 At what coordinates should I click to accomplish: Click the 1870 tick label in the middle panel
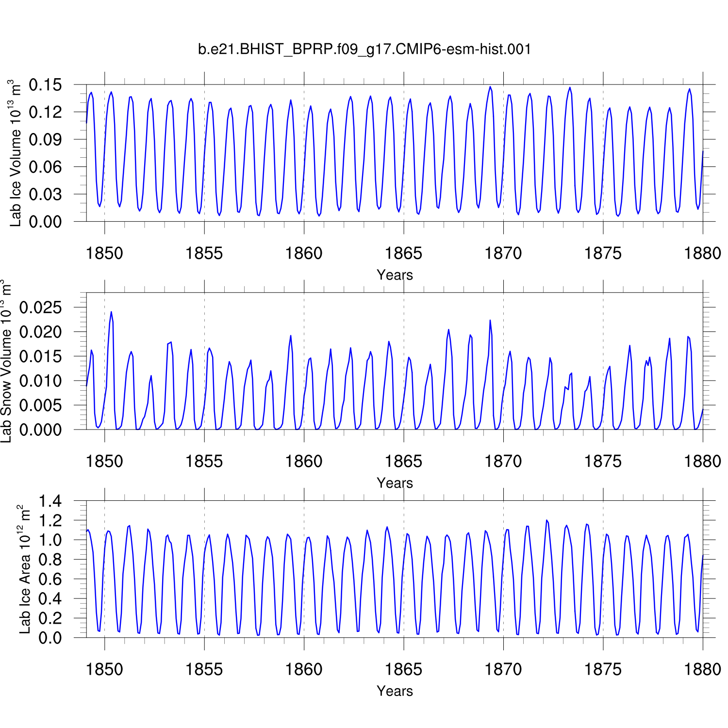click(503, 462)
